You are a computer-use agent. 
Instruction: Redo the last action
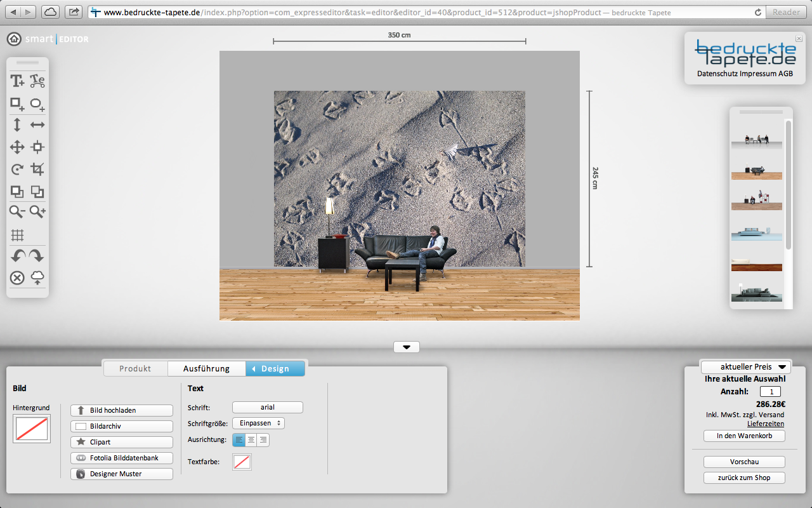37,256
